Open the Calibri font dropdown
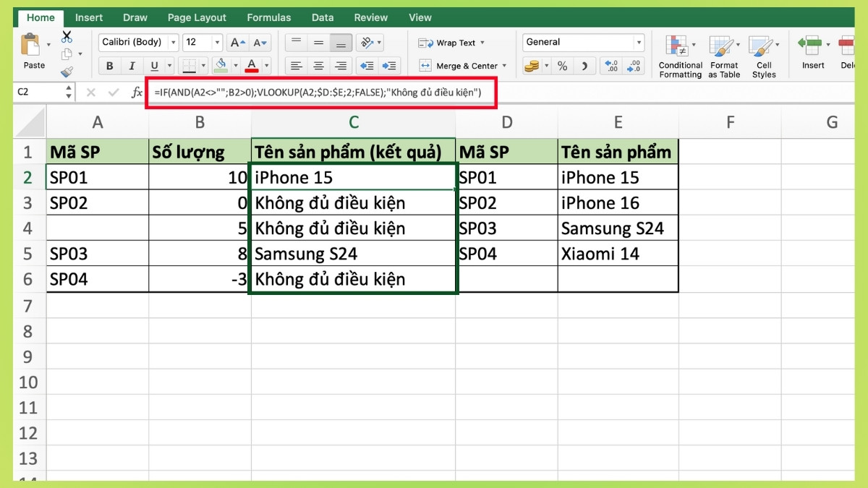Image resolution: width=868 pixels, height=488 pixels. (x=173, y=42)
